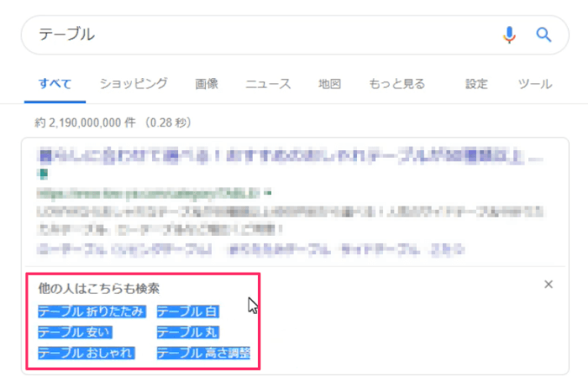Click the result count text 約 2,190,000,000 件
Screen dimensions: 588x386
[85, 123]
